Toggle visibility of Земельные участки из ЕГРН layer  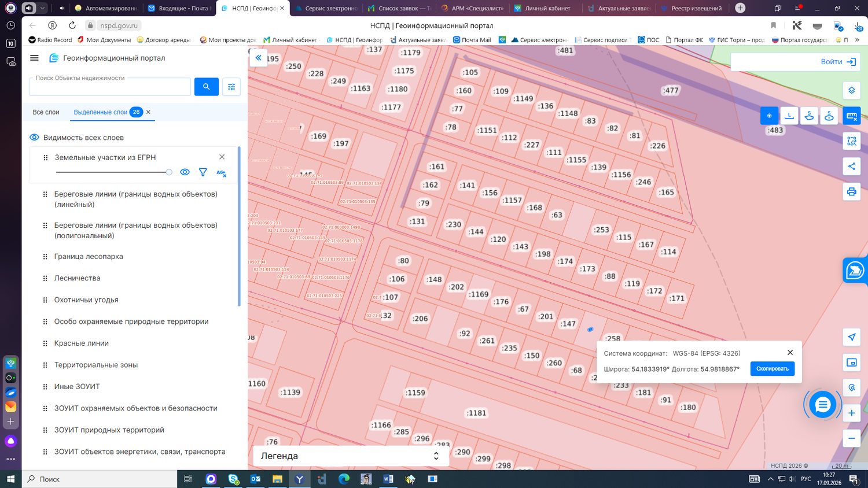point(185,172)
